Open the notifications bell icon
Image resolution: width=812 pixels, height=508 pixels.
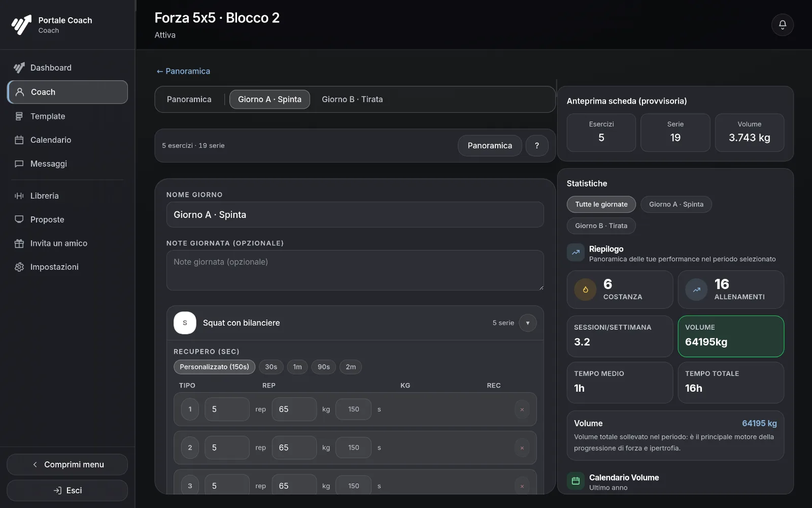782,24
